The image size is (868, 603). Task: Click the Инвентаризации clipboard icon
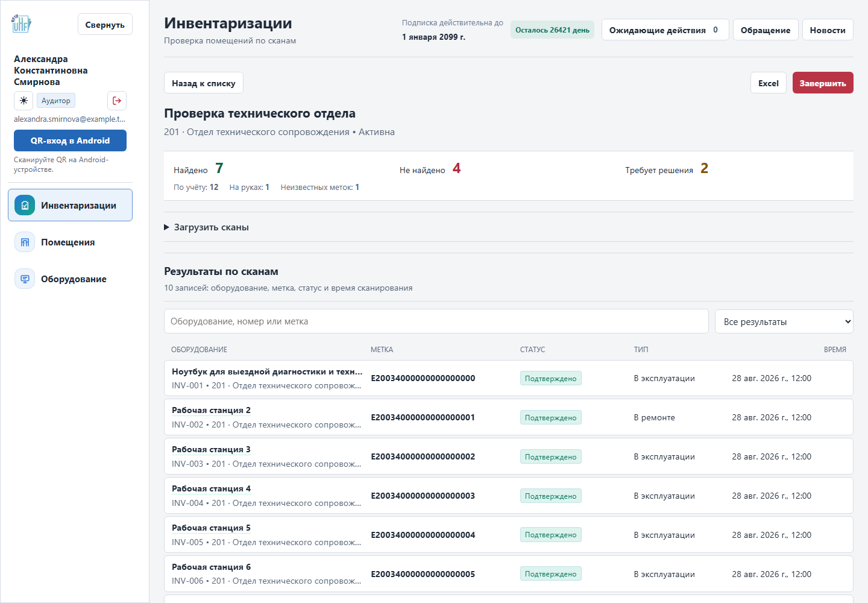pyautogui.click(x=25, y=205)
